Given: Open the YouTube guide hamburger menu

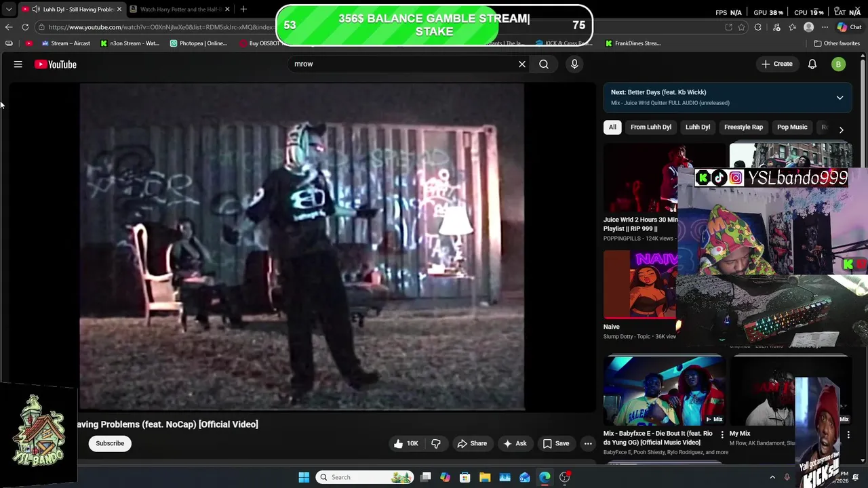Looking at the screenshot, I should 18,64.
